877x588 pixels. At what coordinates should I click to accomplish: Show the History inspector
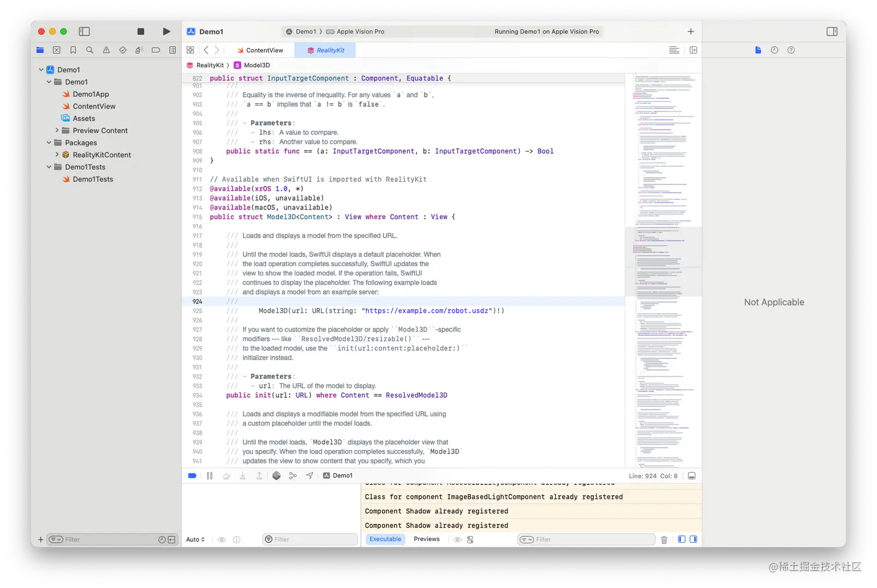point(774,50)
